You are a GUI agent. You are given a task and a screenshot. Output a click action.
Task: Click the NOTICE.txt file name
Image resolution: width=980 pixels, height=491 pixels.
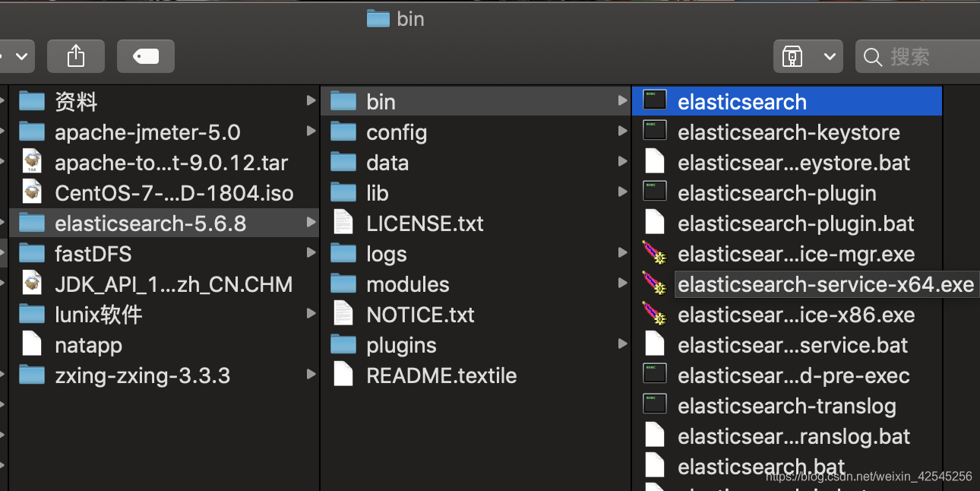coord(420,315)
